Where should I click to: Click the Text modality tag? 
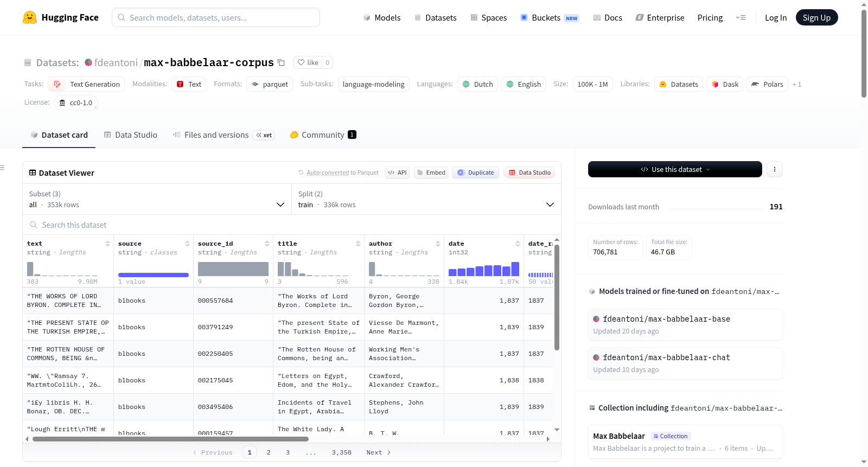189,84
